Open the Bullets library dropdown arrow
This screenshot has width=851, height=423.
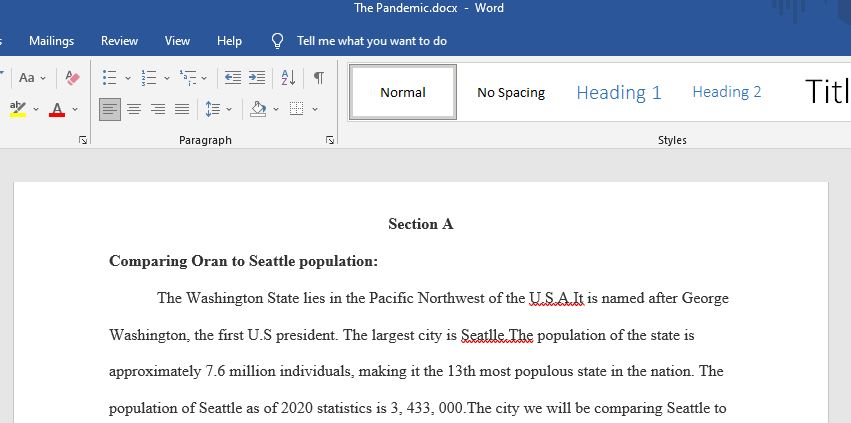(128, 78)
